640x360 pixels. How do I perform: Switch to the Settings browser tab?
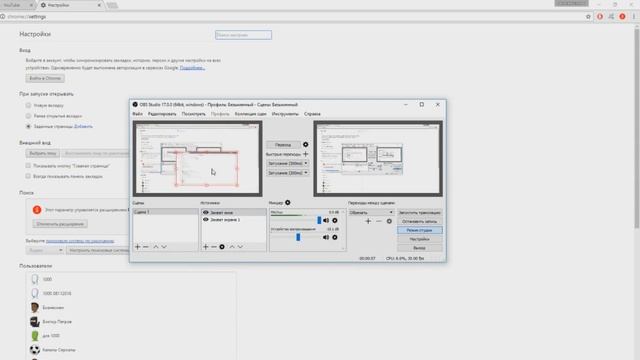click(71, 5)
